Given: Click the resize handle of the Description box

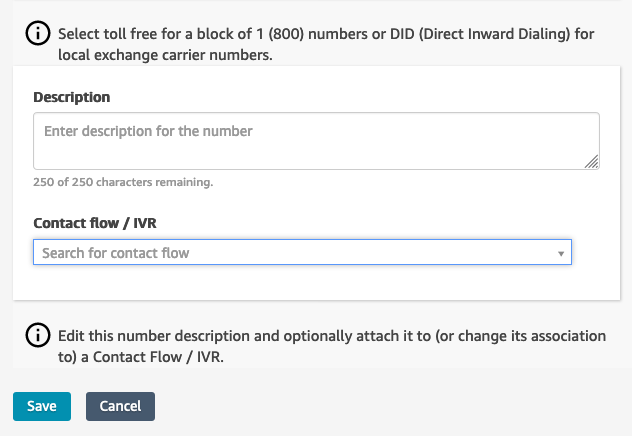Looking at the screenshot, I should click(x=592, y=162).
